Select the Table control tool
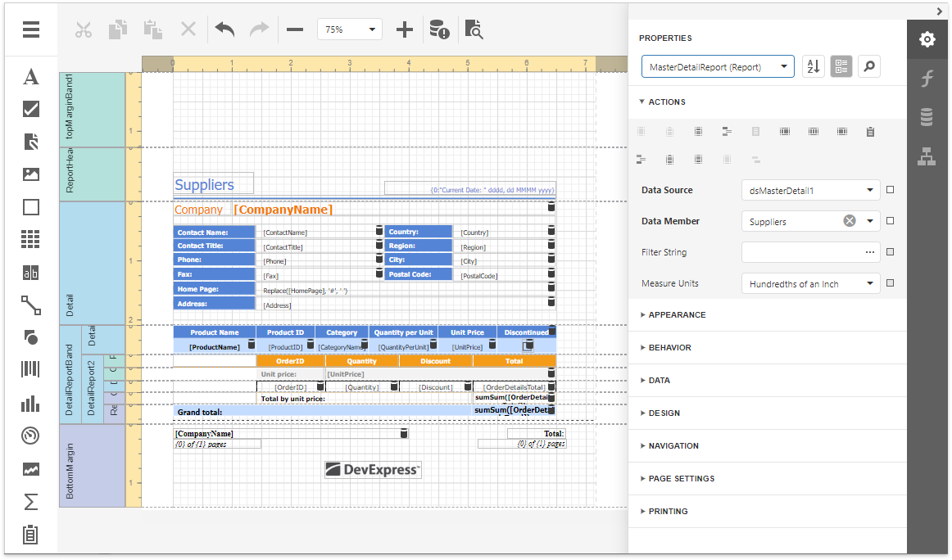Image resolution: width=952 pixels, height=560 pixels. point(31,239)
